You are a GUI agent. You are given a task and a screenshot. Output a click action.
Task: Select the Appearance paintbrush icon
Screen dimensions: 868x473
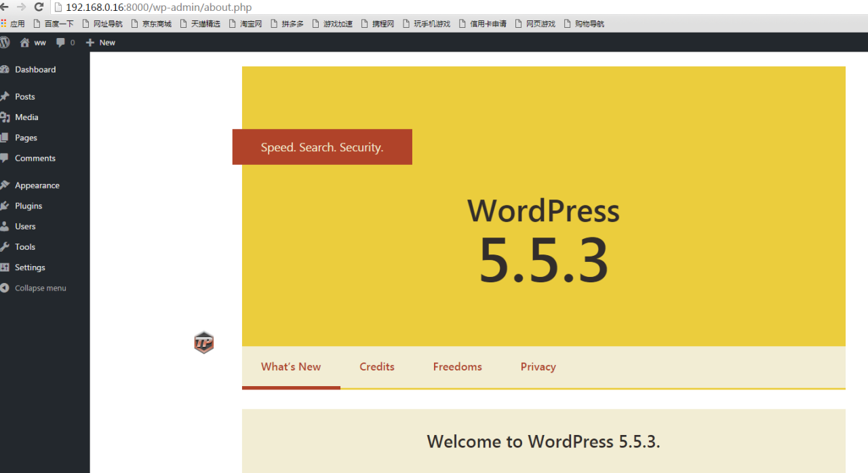(x=7, y=185)
